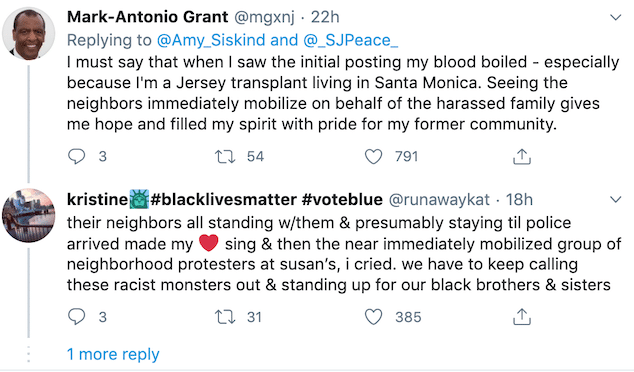Share Mark-Antonio Grant's tweet
Viewport: 634px width, 372px height.
pyautogui.click(x=522, y=156)
